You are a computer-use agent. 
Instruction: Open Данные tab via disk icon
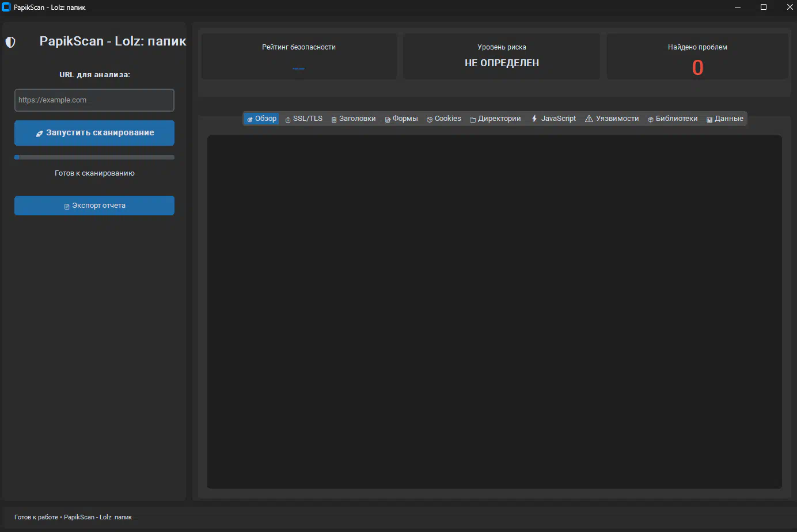[709, 119]
